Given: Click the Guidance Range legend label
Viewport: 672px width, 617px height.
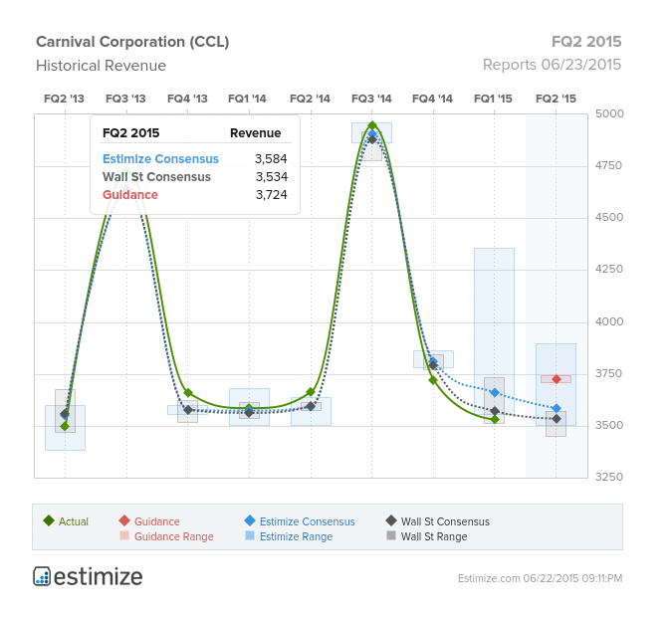Looking at the screenshot, I should point(173,536).
